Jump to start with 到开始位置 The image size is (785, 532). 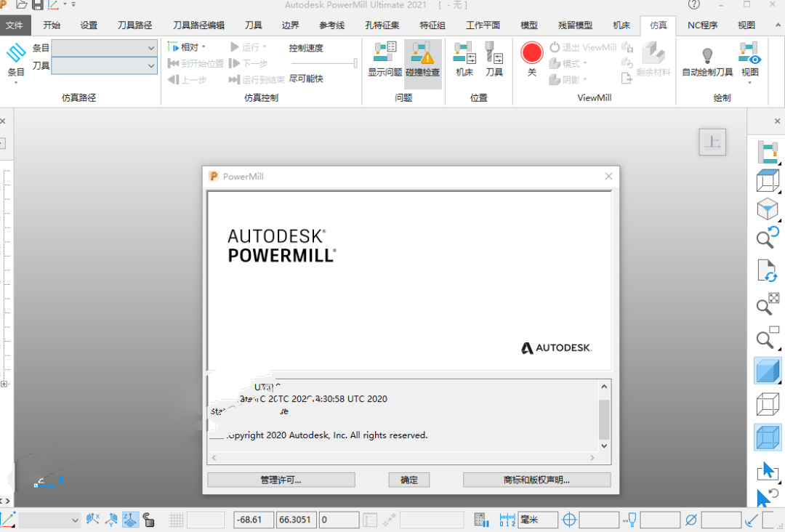click(x=196, y=63)
